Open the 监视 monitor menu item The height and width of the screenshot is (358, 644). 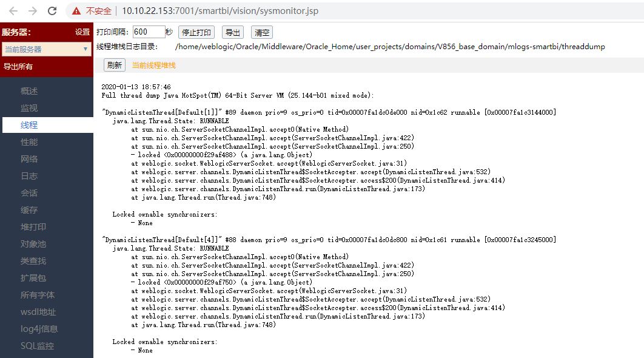(x=29, y=108)
